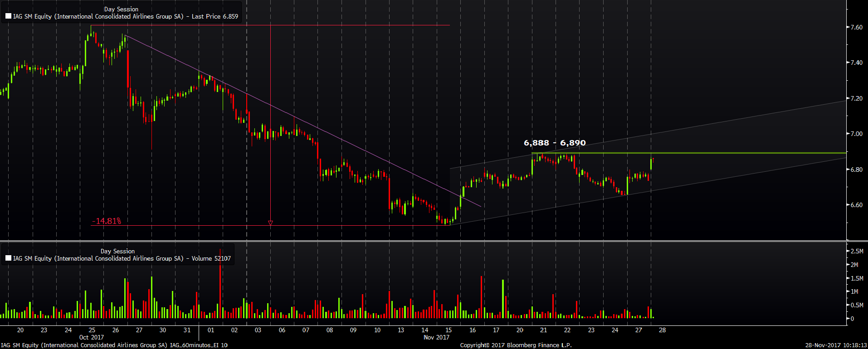Click the 7.20 price axis label
The image size is (868, 349).
click(857, 98)
